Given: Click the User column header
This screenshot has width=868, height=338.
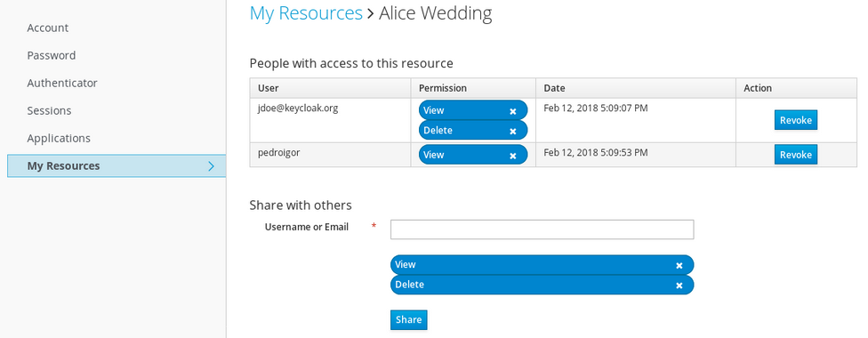Looking at the screenshot, I should 330,88.
